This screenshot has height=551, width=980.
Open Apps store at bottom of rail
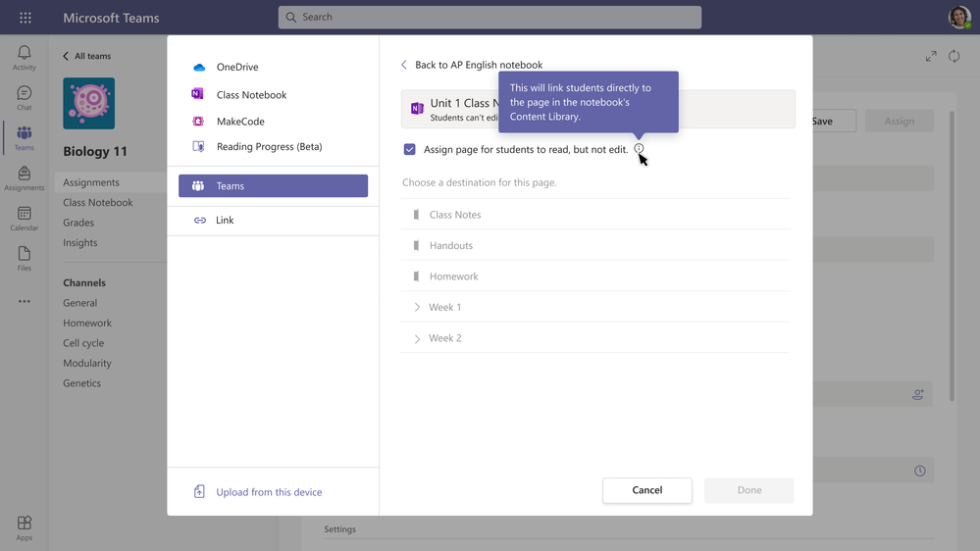click(x=25, y=527)
